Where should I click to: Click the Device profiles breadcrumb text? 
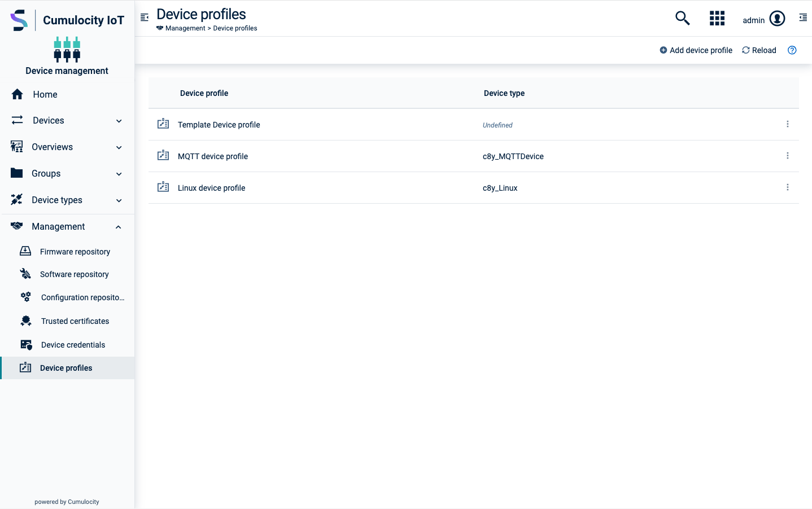pyautogui.click(x=235, y=28)
